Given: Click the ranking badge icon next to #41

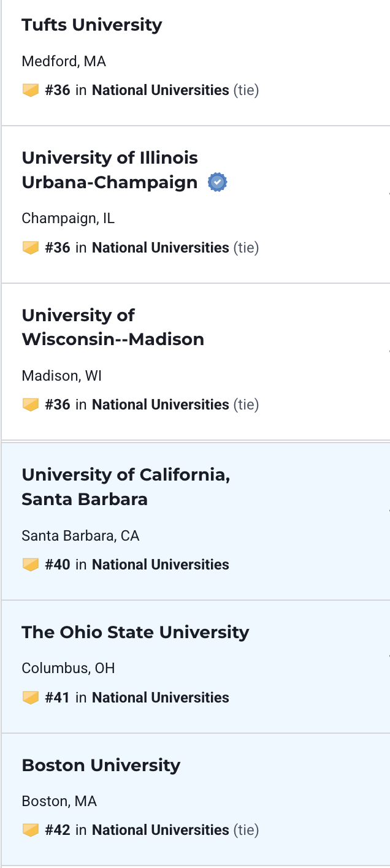Looking at the screenshot, I should pos(31,698).
